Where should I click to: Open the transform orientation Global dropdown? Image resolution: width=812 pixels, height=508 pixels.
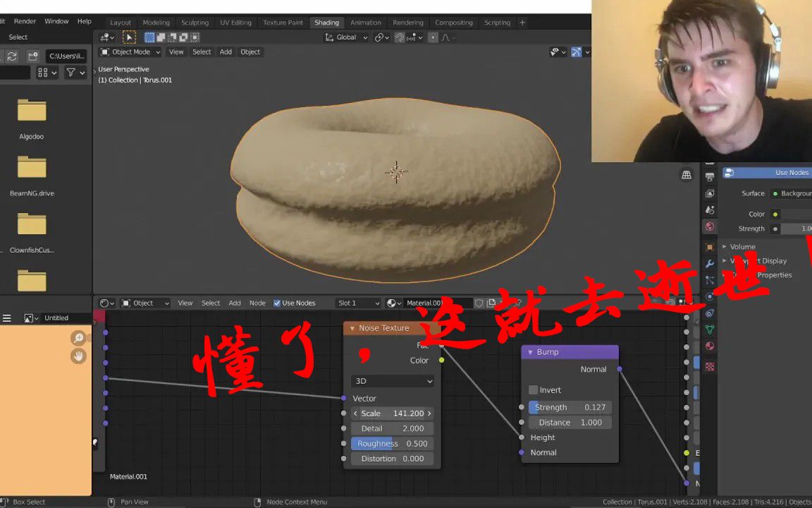click(345, 37)
